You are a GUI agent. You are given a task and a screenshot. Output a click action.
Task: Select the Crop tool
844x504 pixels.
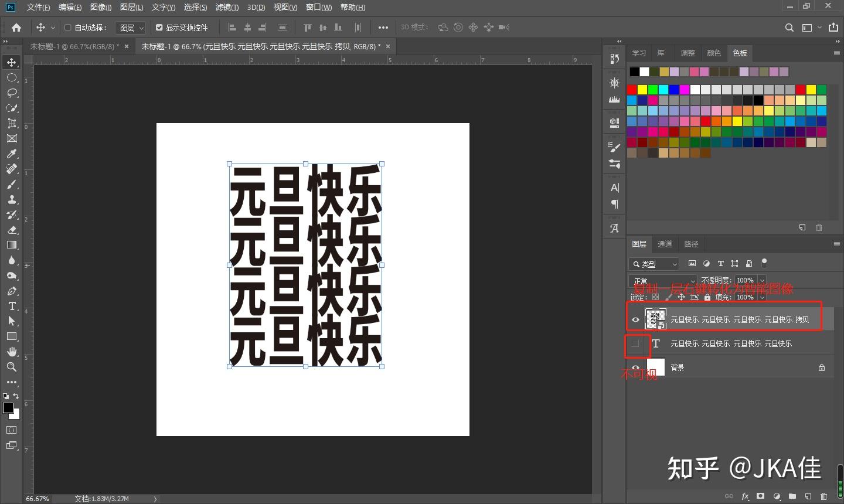point(12,123)
